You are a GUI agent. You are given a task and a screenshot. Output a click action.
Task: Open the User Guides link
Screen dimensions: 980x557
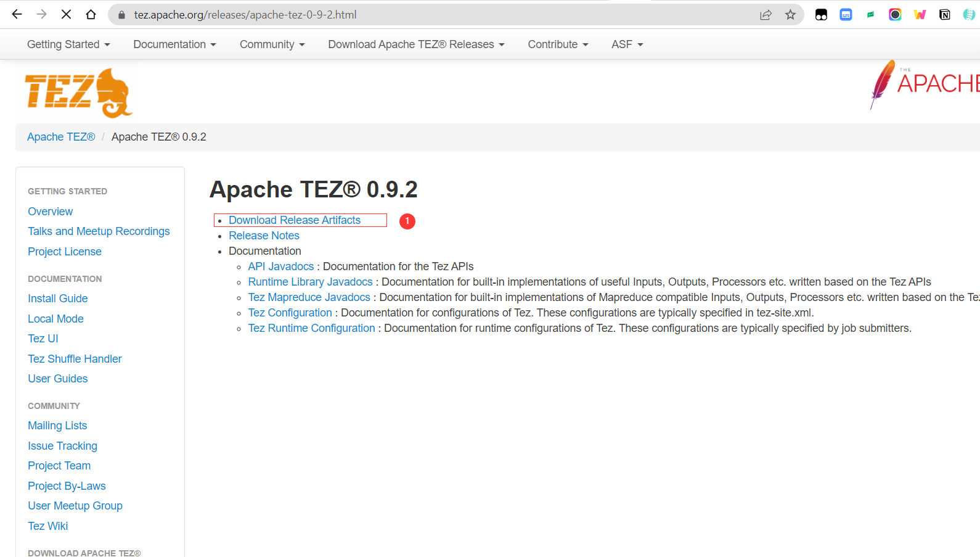(57, 379)
